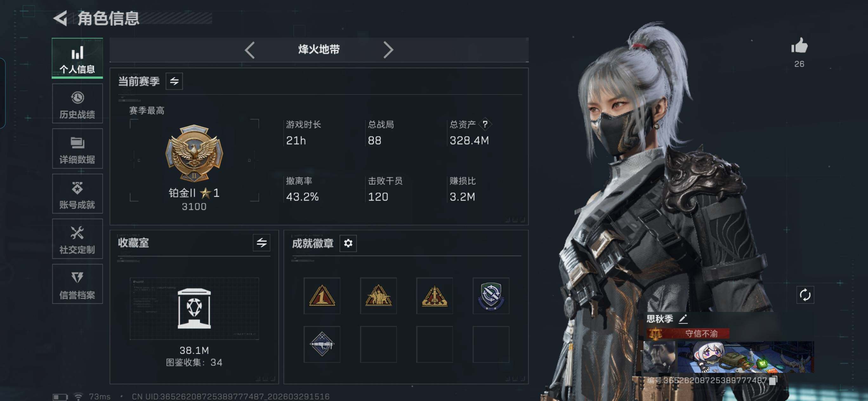Screen dimensions: 868x401
Task: Switch to the next mode with the right chevron
Action: (x=388, y=50)
